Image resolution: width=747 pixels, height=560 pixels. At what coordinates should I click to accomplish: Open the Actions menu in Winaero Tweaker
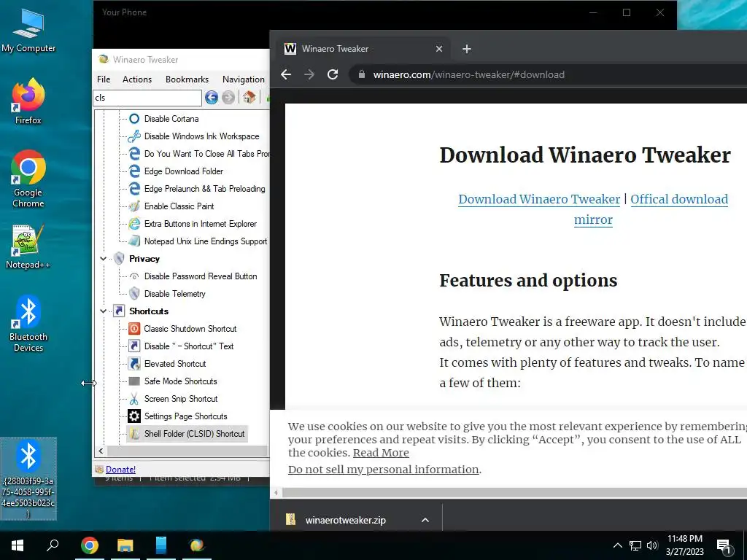pos(136,79)
